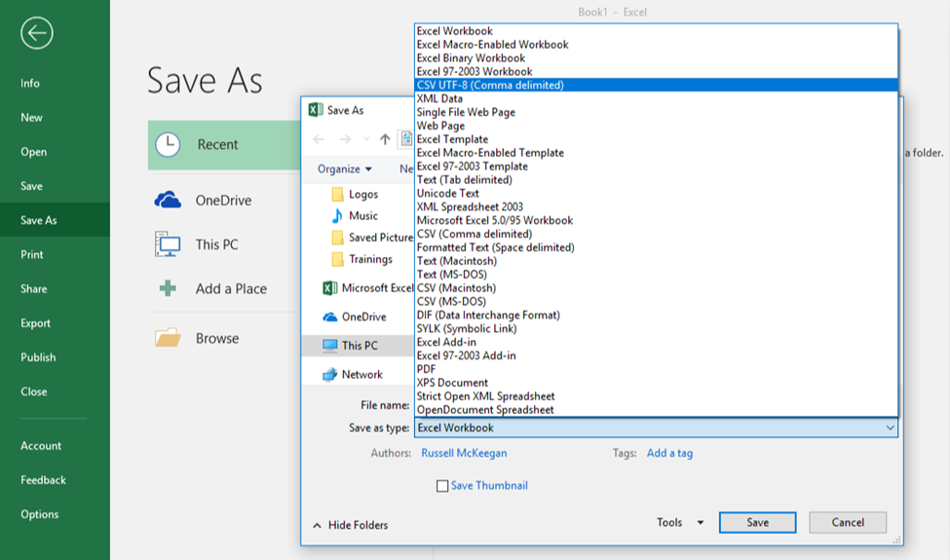Choose Excel Binary Workbook type
The image size is (950, 560).
tap(656, 58)
